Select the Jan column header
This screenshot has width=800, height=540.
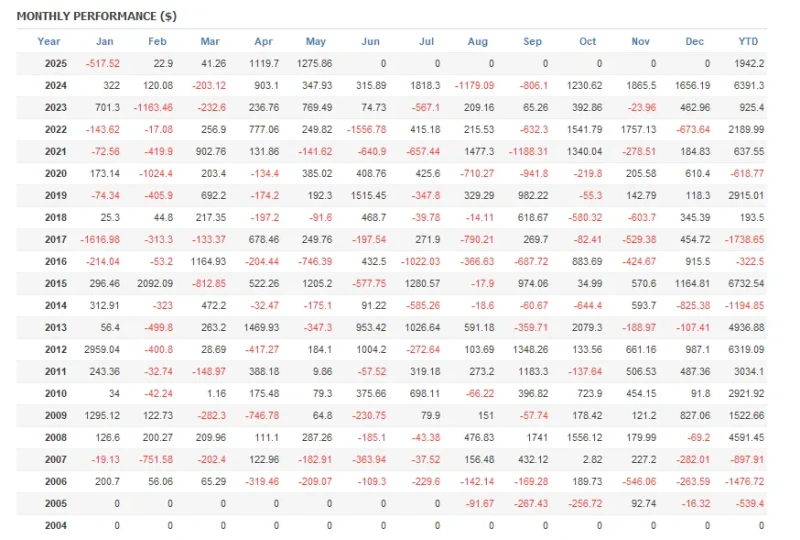pos(105,41)
